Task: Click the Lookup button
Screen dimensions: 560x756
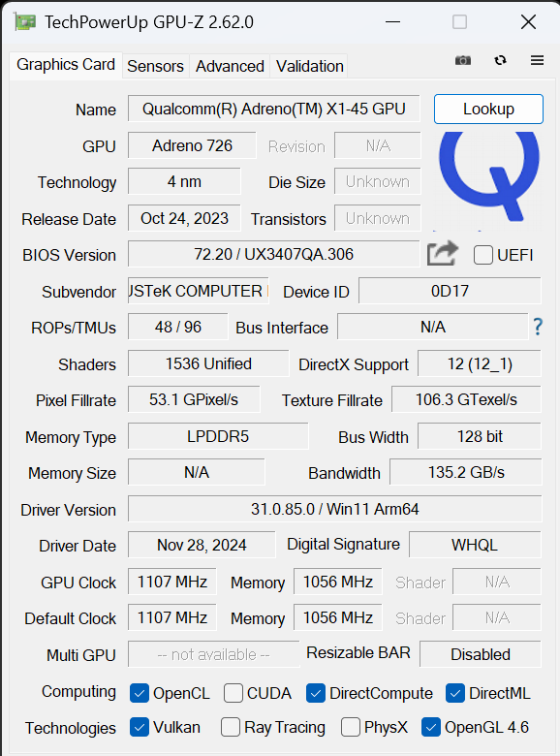Action: pos(488,109)
